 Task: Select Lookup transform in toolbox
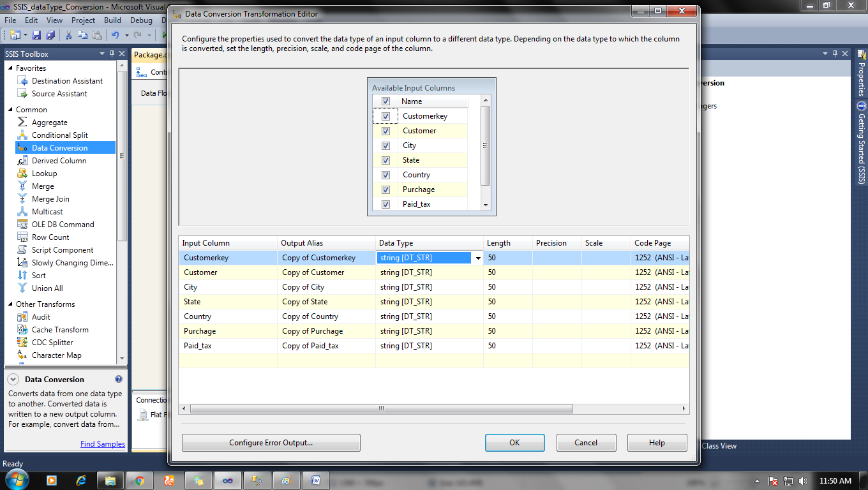click(44, 174)
